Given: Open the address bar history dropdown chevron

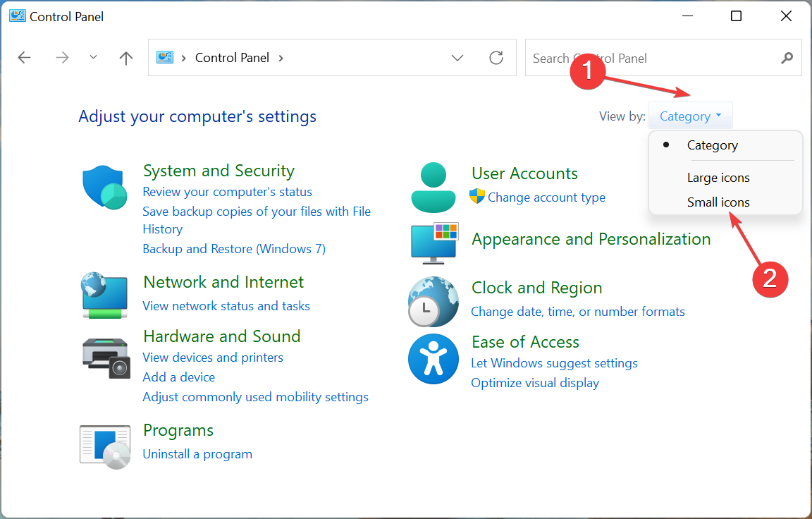Looking at the screenshot, I should click(x=457, y=58).
